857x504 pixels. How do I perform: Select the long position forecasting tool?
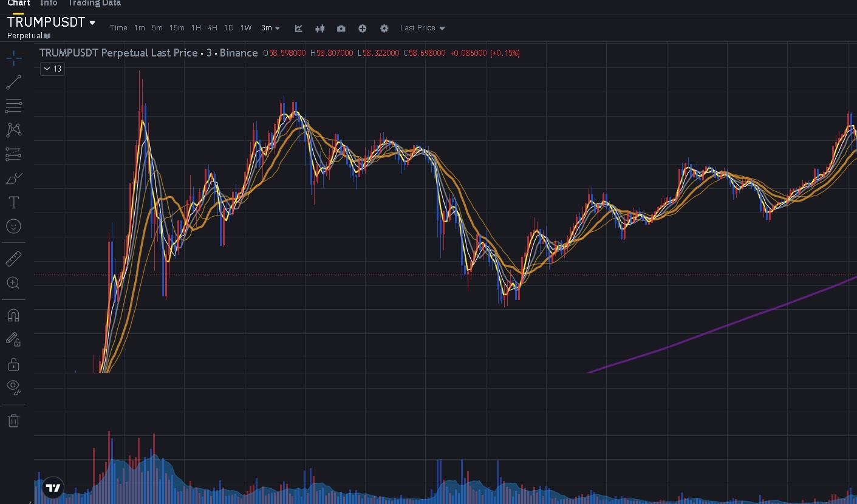click(x=13, y=154)
